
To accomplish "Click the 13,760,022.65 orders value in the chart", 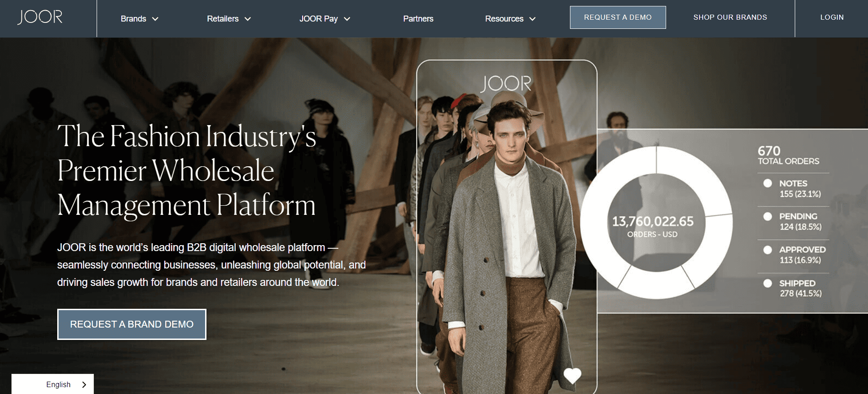I will point(653,221).
